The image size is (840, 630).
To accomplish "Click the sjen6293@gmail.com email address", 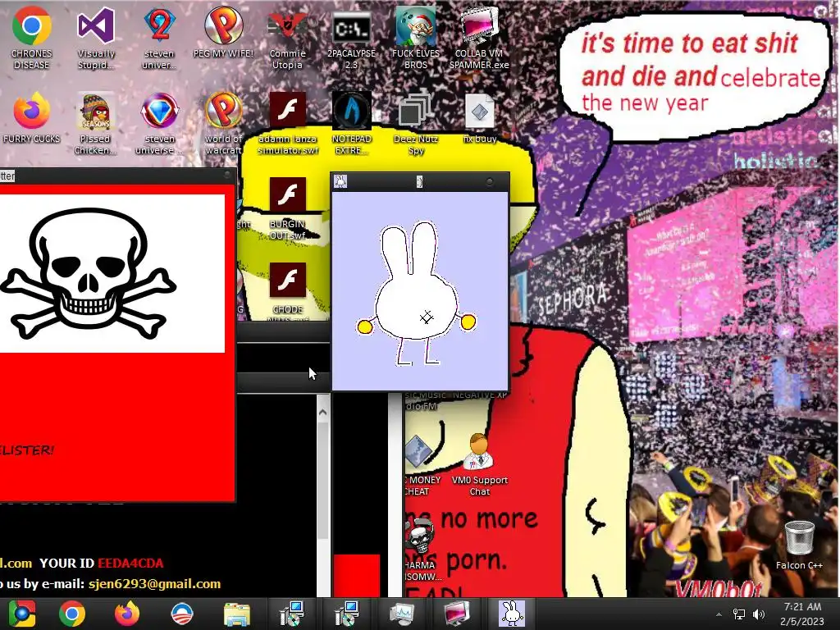I will [155, 584].
